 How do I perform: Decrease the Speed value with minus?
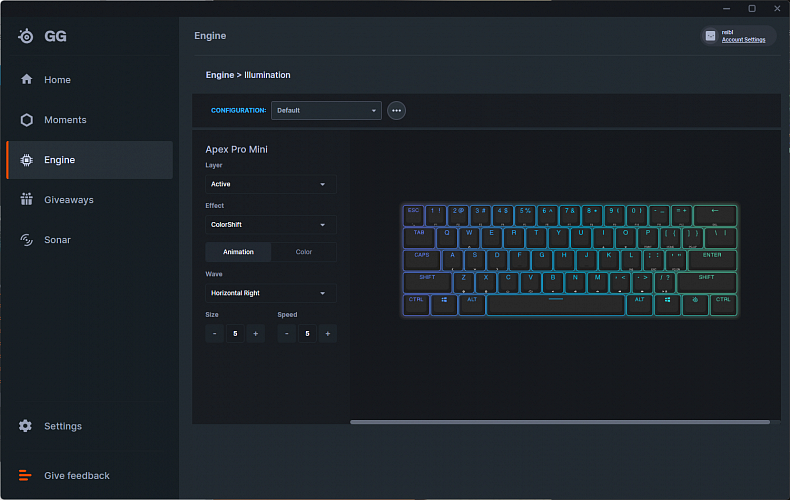point(287,334)
